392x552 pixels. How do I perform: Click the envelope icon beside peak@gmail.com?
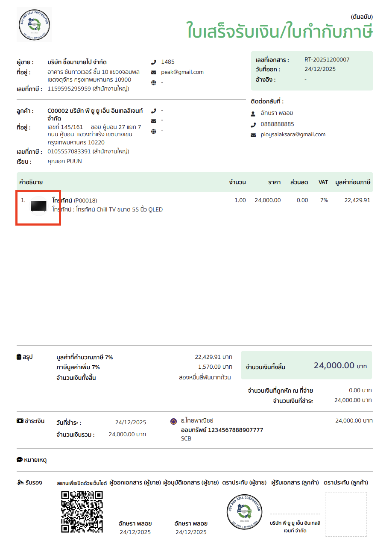click(x=154, y=72)
